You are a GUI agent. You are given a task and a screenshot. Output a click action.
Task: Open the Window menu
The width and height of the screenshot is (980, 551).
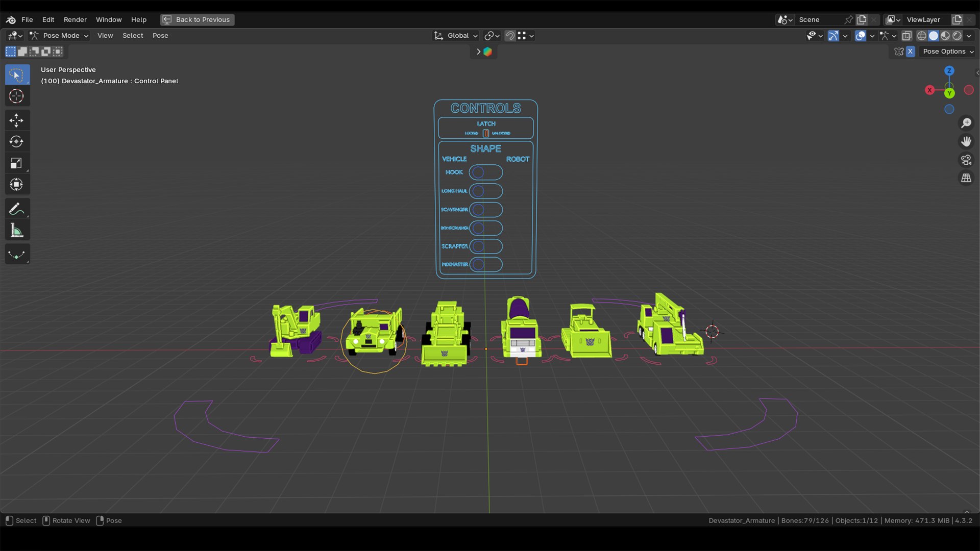point(109,20)
